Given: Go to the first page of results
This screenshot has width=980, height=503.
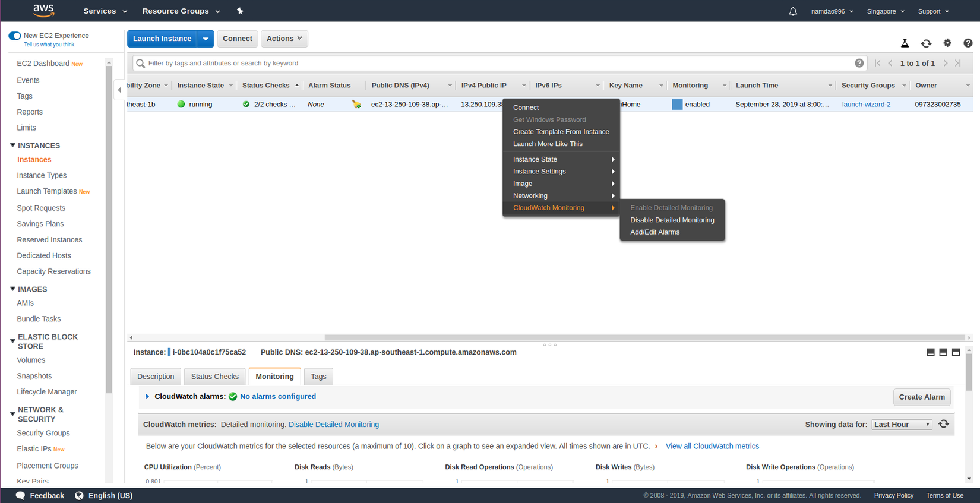Looking at the screenshot, I should click(877, 63).
